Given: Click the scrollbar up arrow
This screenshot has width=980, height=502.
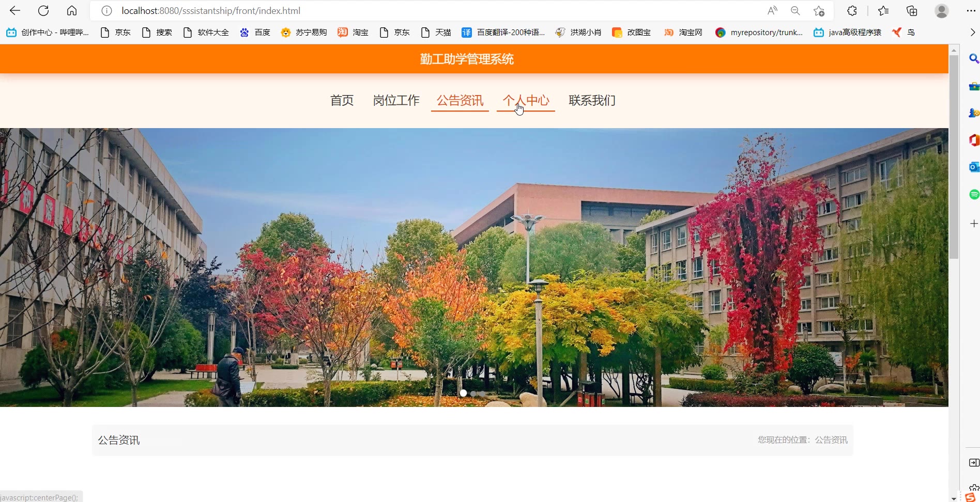Looking at the screenshot, I should (954, 50).
